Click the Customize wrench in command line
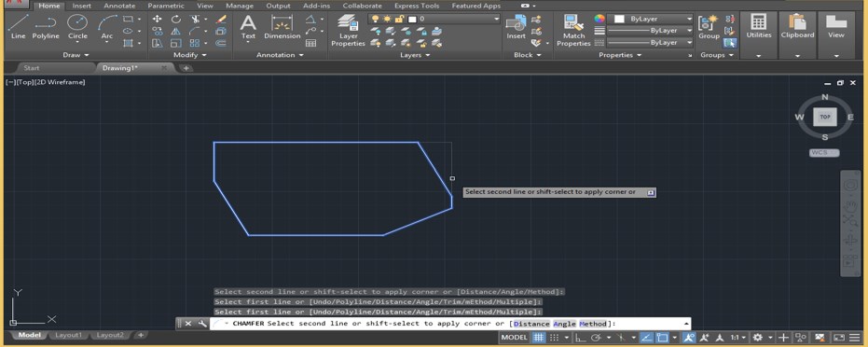This screenshot has height=347, width=868. (x=202, y=324)
